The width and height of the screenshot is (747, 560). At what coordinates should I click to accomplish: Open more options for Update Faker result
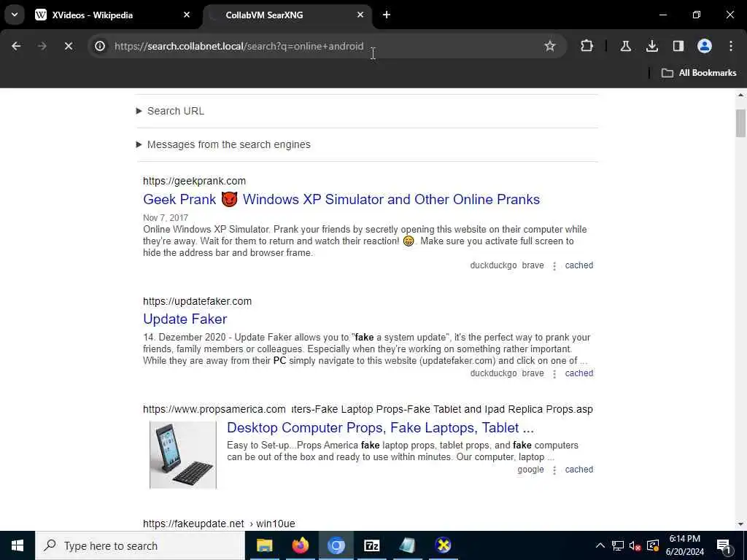[554, 374]
